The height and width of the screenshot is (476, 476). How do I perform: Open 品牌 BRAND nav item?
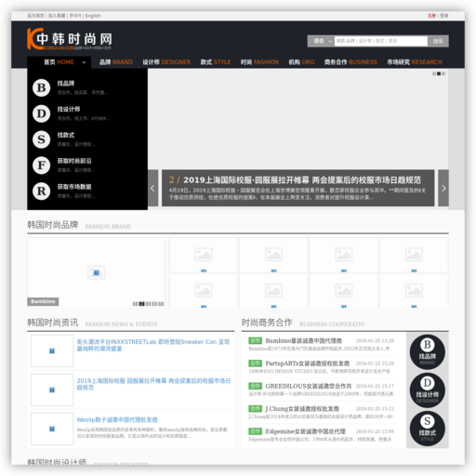116,62
